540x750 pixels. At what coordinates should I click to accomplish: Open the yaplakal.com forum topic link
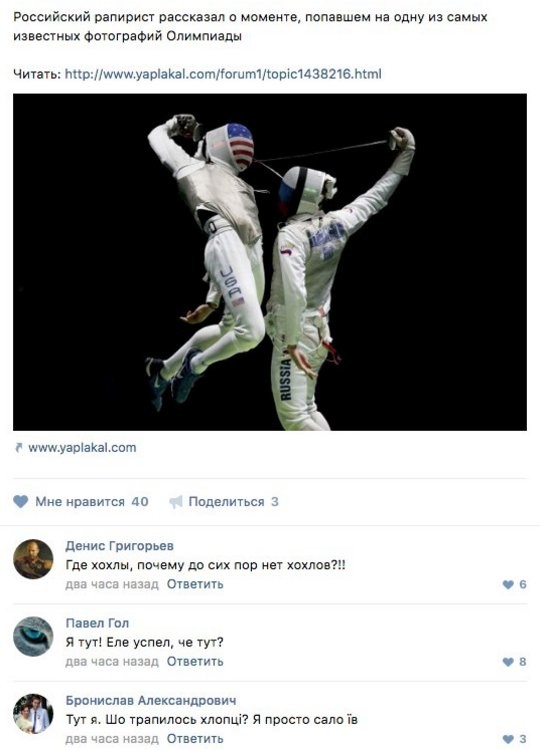tap(223, 74)
